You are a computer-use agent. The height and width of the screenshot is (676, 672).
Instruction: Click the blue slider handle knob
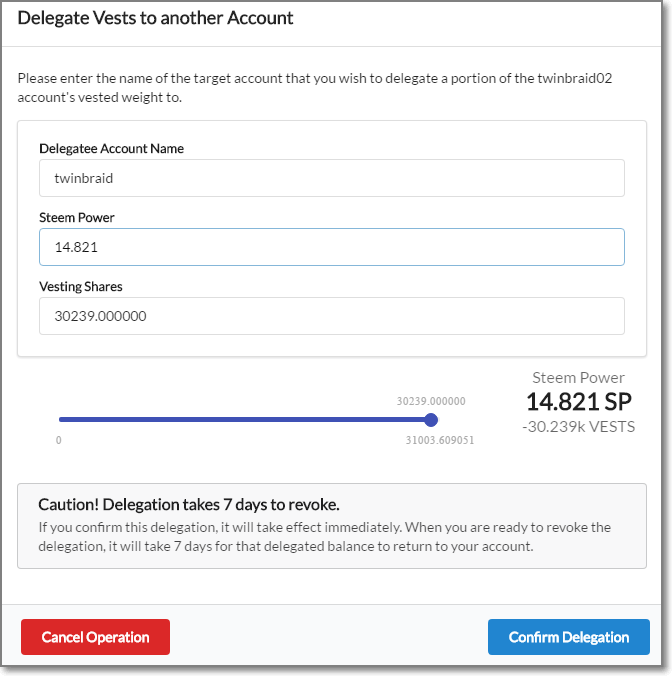click(x=431, y=420)
